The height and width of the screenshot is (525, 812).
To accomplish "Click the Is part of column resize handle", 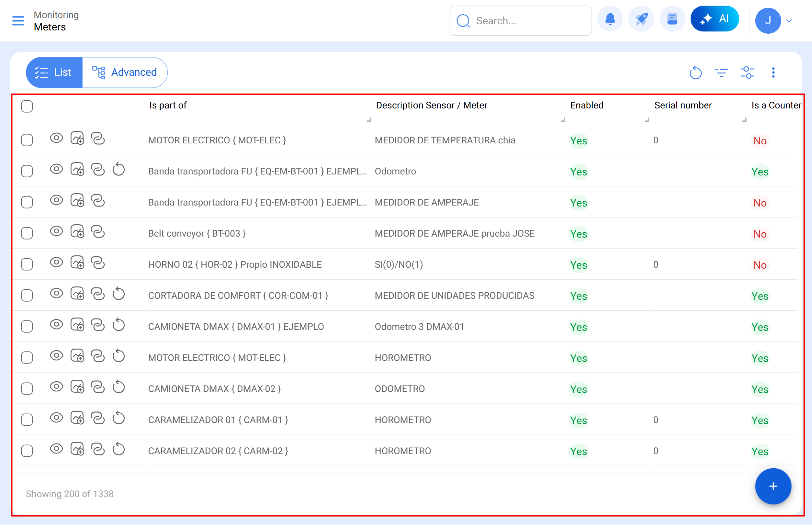I will (x=369, y=120).
